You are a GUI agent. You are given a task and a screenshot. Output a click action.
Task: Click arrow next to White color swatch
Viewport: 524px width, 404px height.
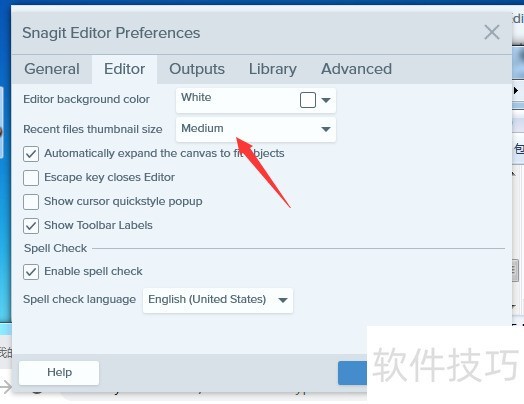pyautogui.click(x=326, y=100)
